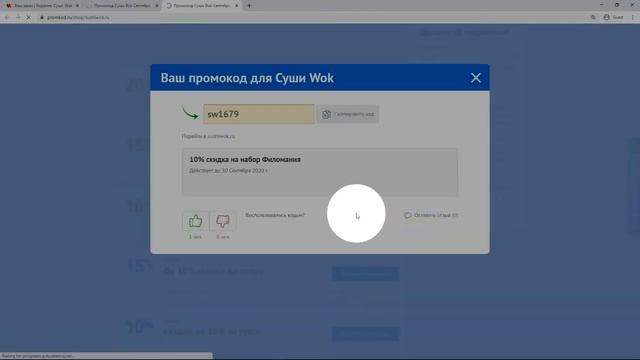Select the sw1679 promo code field
Viewport: 640px width, 360px height.
click(259, 114)
